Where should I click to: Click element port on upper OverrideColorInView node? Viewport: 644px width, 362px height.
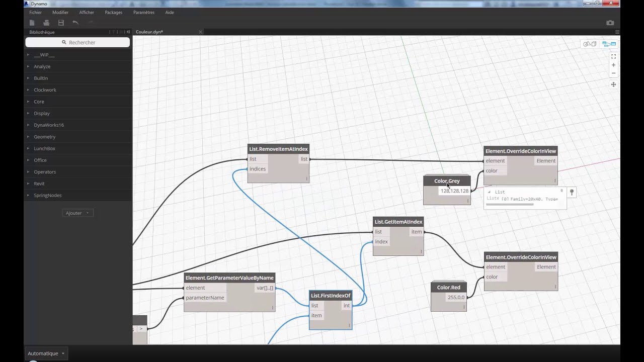(495, 161)
